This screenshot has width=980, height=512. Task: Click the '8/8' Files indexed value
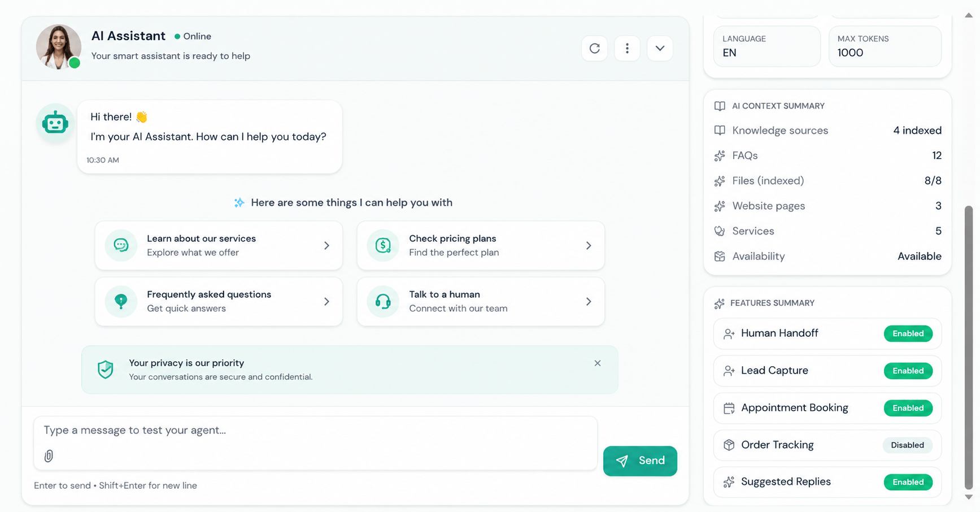click(933, 181)
